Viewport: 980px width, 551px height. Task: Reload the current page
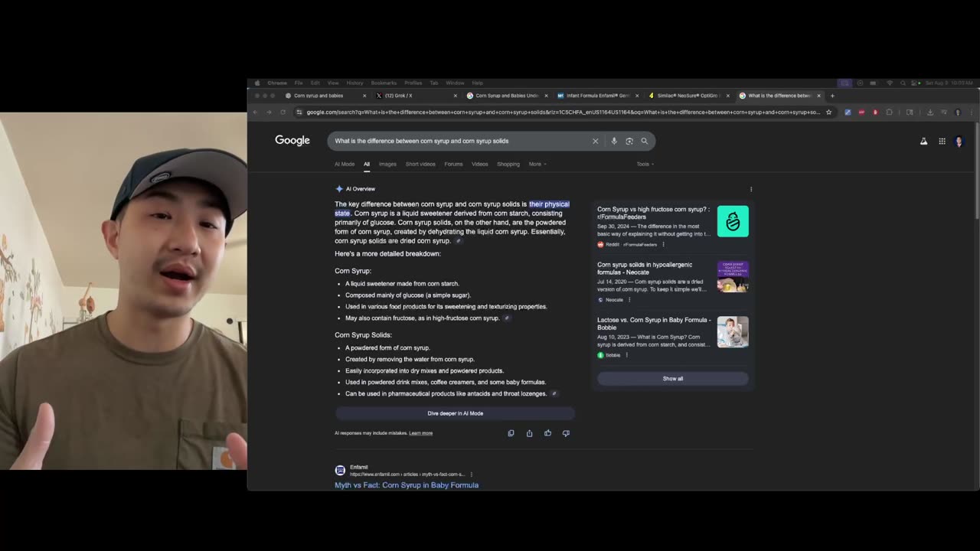(283, 112)
